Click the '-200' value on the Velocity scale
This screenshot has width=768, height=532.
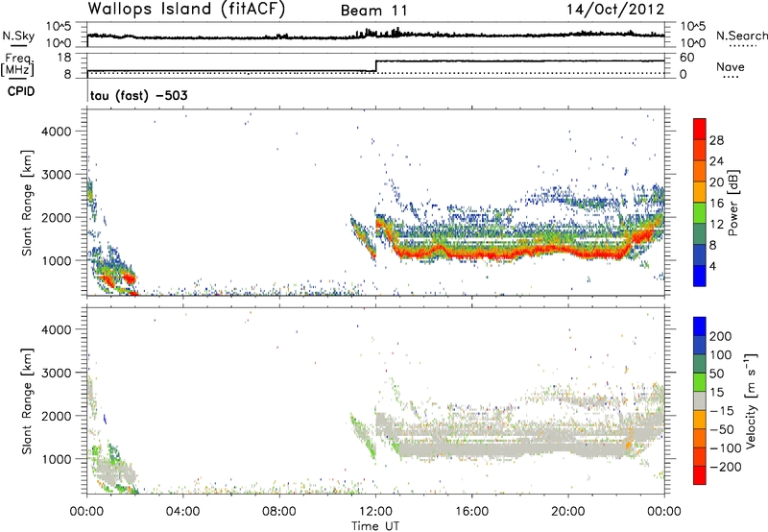click(x=725, y=467)
